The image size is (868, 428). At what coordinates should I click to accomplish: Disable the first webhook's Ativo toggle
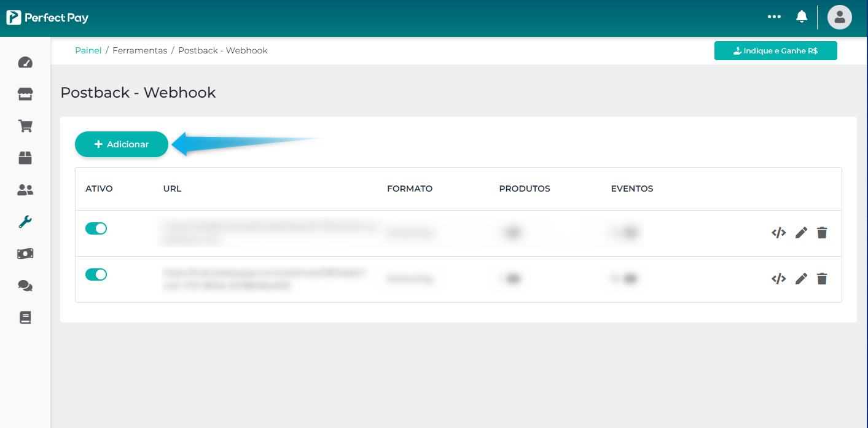pyautogui.click(x=96, y=228)
